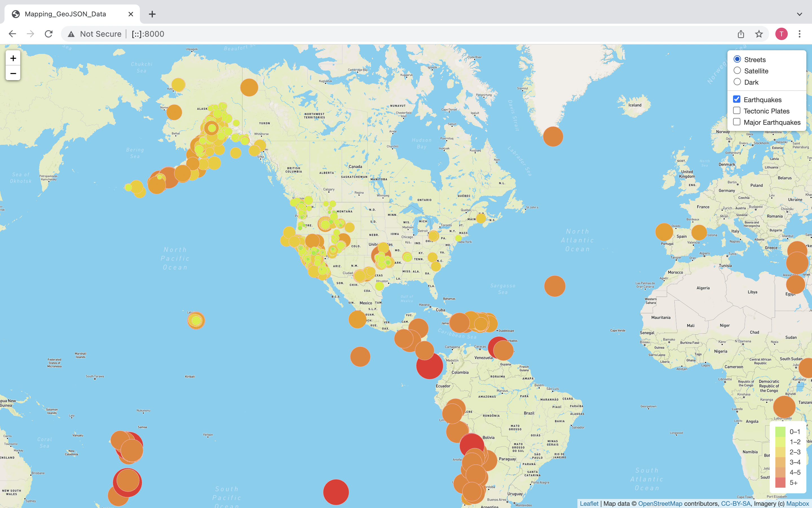Click the 3–4 legend color swatch

[780, 462]
